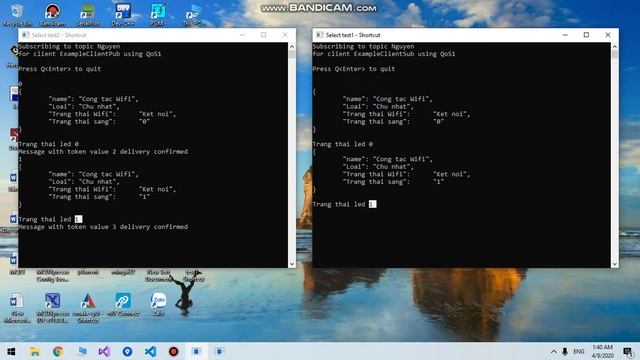The height and width of the screenshot is (360, 640).
Task: Open the blue circular location-pin taskbar icon
Action: [x=127, y=351]
